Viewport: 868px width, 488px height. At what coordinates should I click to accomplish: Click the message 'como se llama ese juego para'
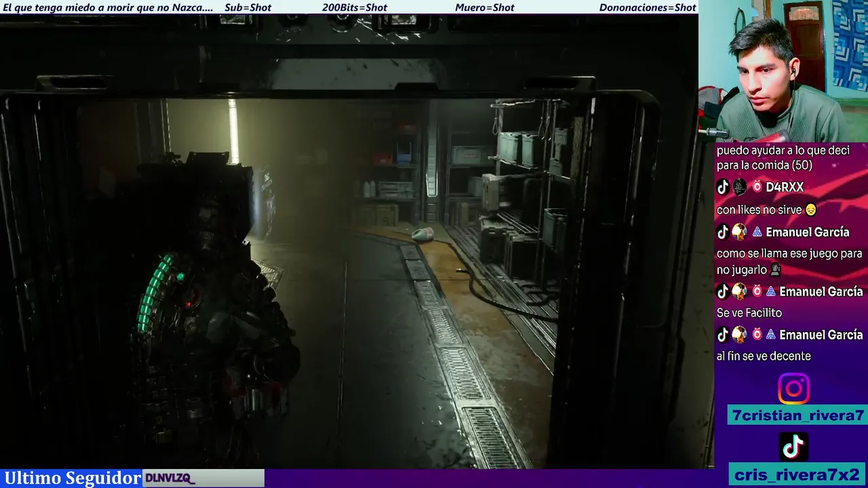coord(789,253)
